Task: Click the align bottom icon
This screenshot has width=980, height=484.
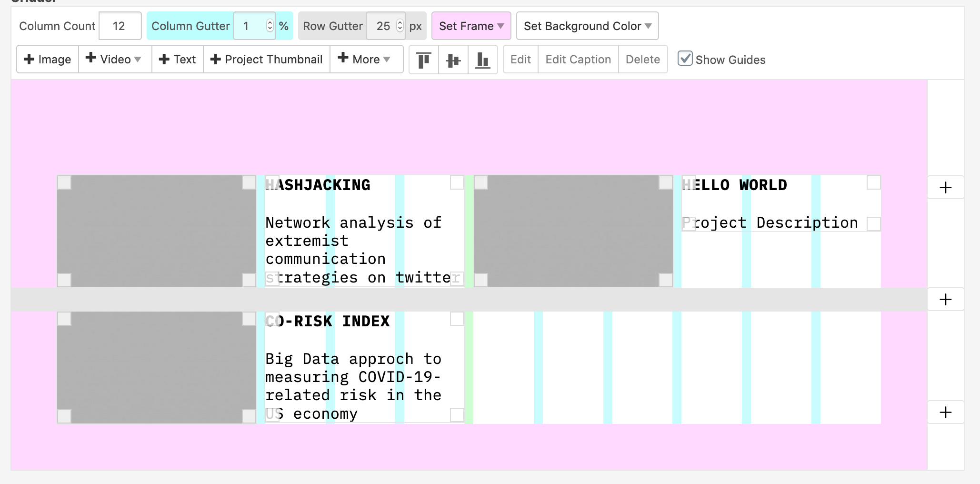Action: tap(482, 60)
